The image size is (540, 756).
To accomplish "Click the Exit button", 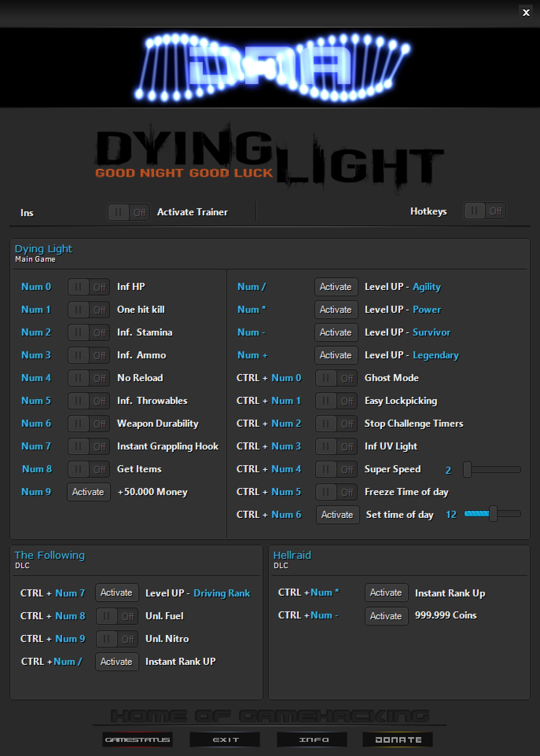I will [225, 739].
